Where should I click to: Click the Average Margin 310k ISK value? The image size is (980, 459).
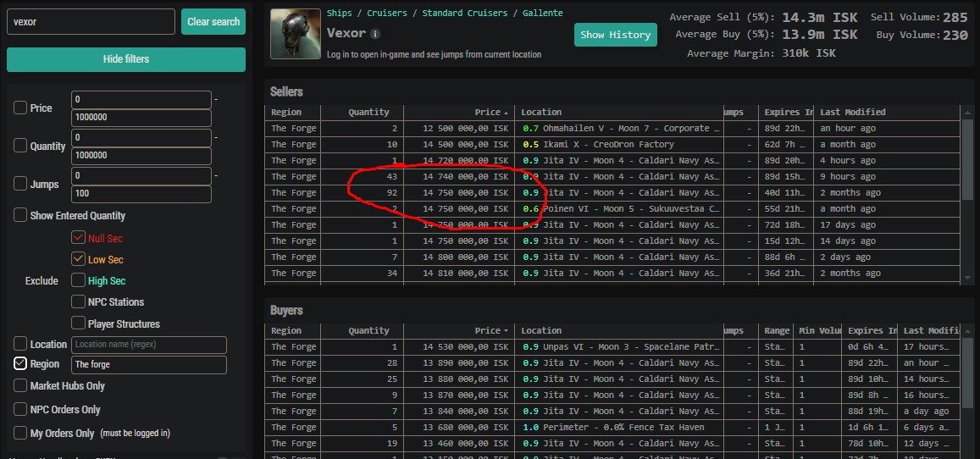tap(809, 53)
